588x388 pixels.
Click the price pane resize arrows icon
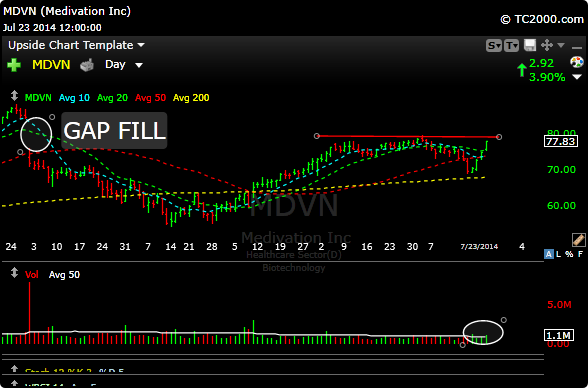coord(14,96)
